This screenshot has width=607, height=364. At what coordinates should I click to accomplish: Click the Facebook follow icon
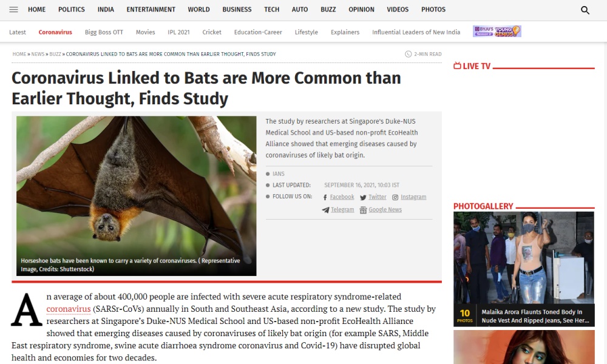tap(325, 197)
